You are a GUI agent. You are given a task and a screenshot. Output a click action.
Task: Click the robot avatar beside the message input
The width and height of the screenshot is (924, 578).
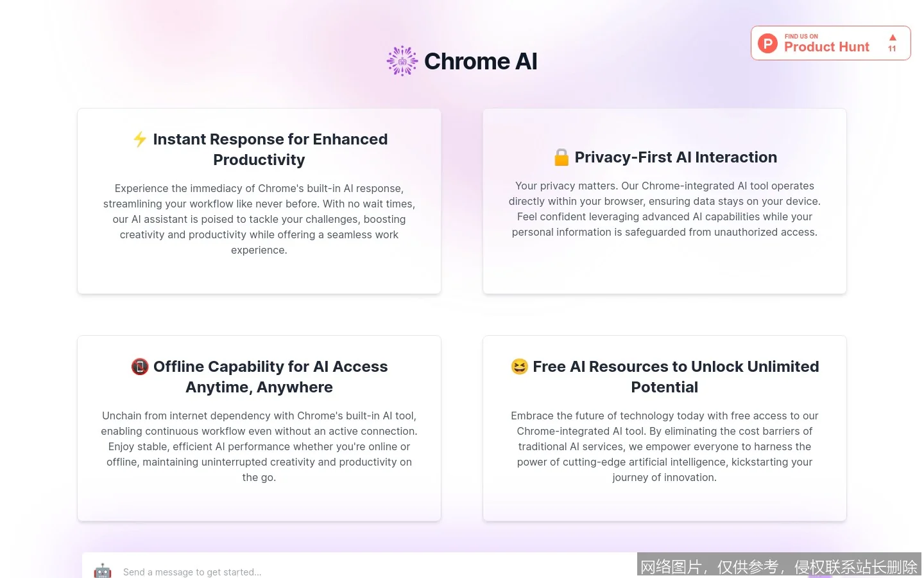(103, 570)
